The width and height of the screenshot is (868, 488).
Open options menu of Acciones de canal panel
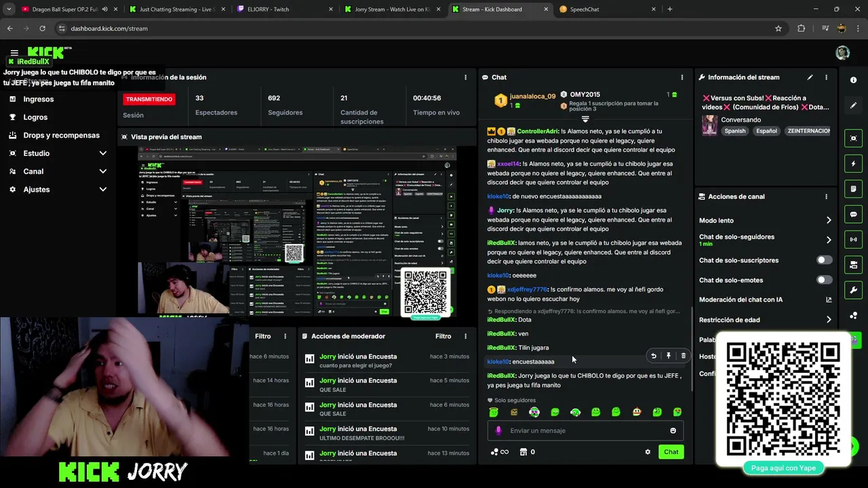(x=826, y=197)
